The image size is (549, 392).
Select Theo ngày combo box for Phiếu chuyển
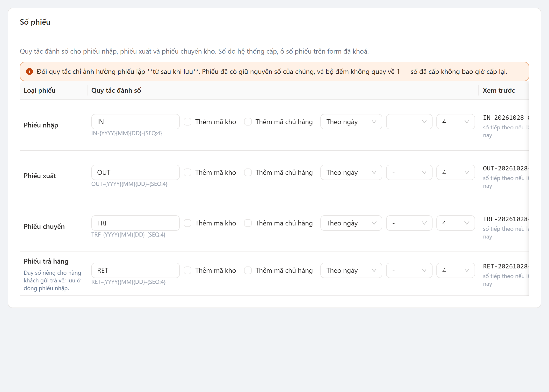click(351, 223)
